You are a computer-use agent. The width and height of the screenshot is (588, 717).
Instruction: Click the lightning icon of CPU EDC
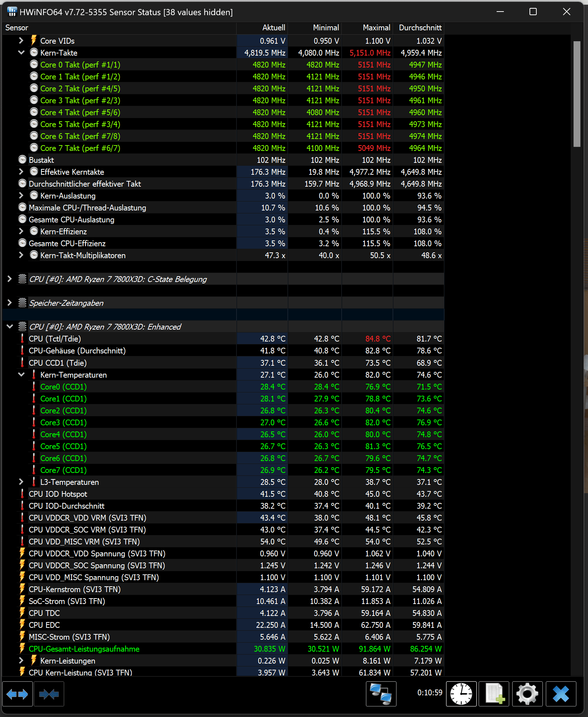[x=22, y=625]
